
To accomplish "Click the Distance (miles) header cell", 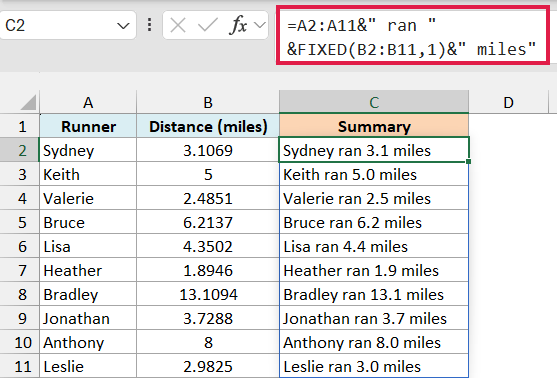I will click(x=208, y=126).
